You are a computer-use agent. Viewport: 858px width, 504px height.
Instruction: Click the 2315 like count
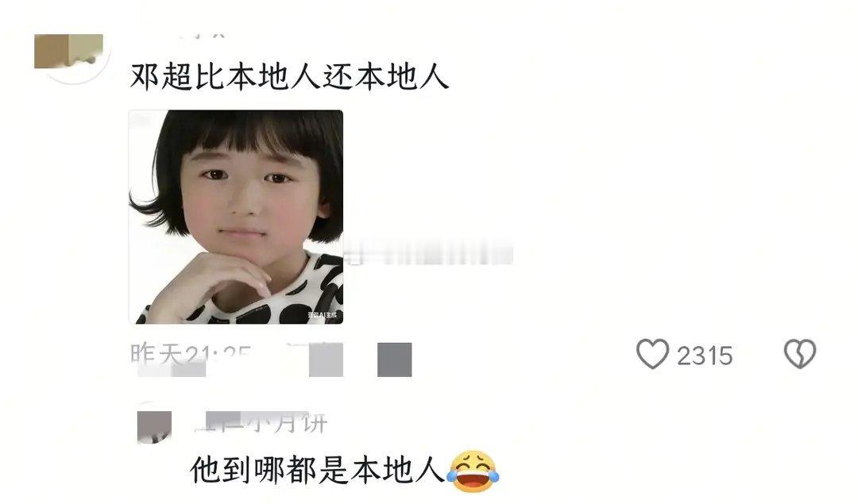(x=705, y=356)
